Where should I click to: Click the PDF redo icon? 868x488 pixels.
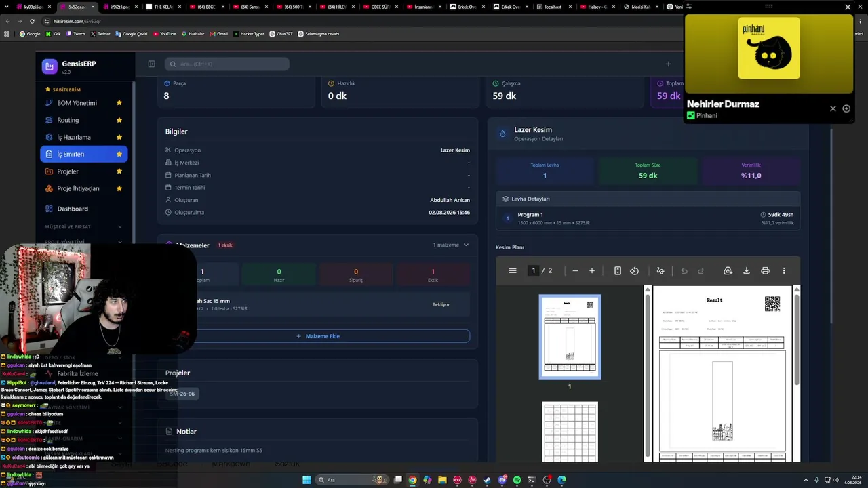click(701, 270)
